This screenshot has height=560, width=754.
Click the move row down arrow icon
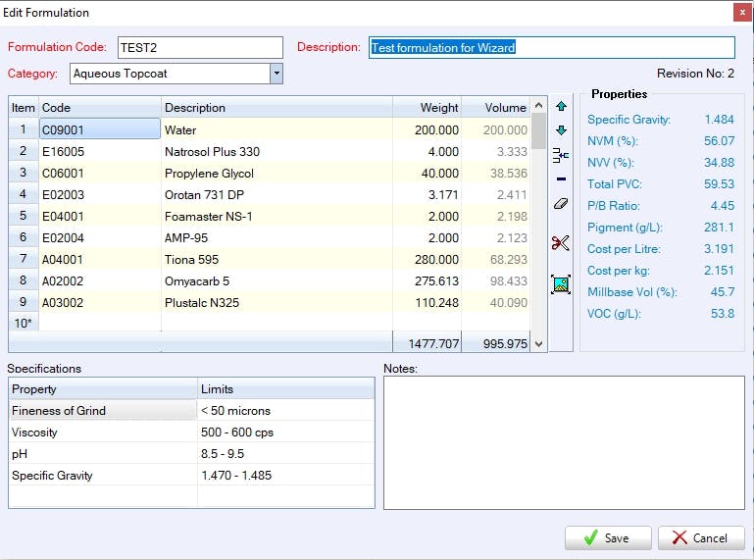[x=561, y=130]
